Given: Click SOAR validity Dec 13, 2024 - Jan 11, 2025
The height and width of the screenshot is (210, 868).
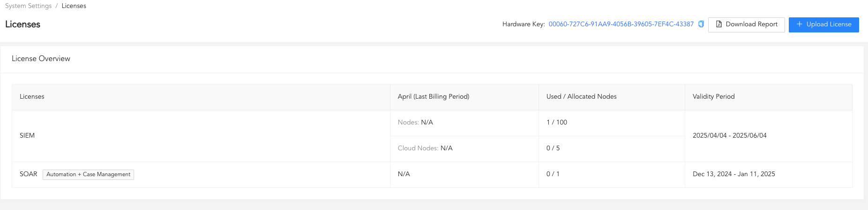Looking at the screenshot, I should point(734,174).
